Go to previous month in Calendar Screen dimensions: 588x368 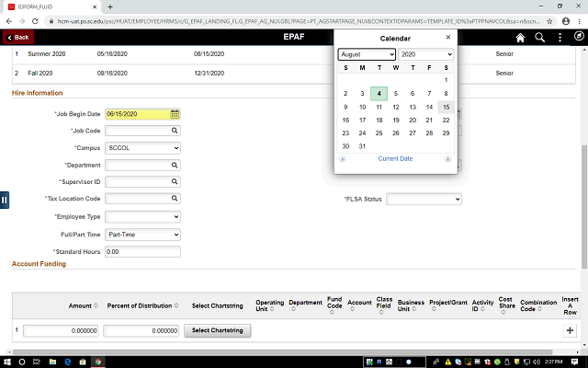click(x=343, y=159)
